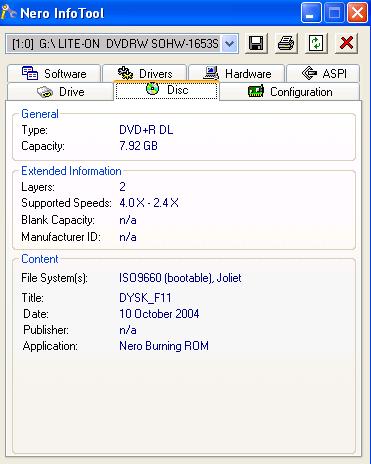Switch to the Drivers tab
The image size is (371, 464).
[144, 73]
